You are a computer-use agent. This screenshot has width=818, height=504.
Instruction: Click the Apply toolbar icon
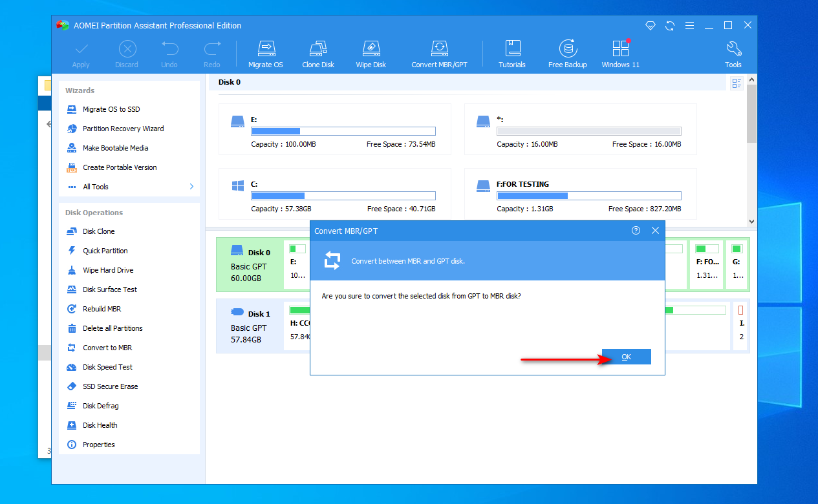pyautogui.click(x=81, y=55)
